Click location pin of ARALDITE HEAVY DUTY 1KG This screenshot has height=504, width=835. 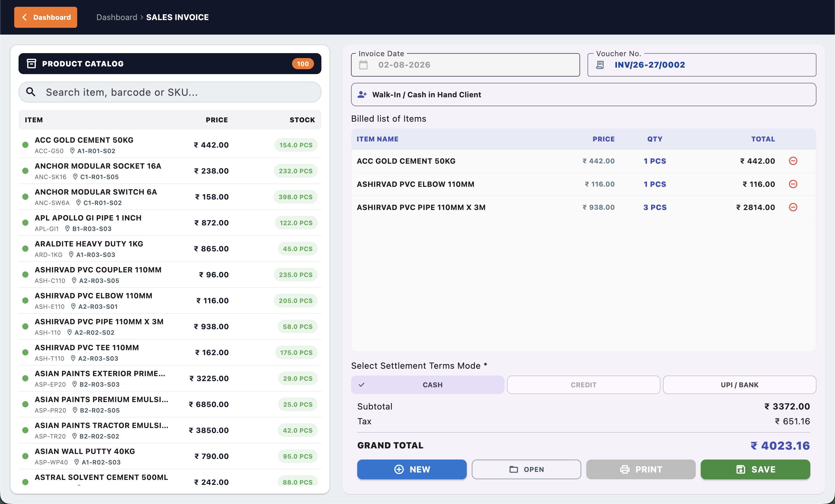click(71, 254)
